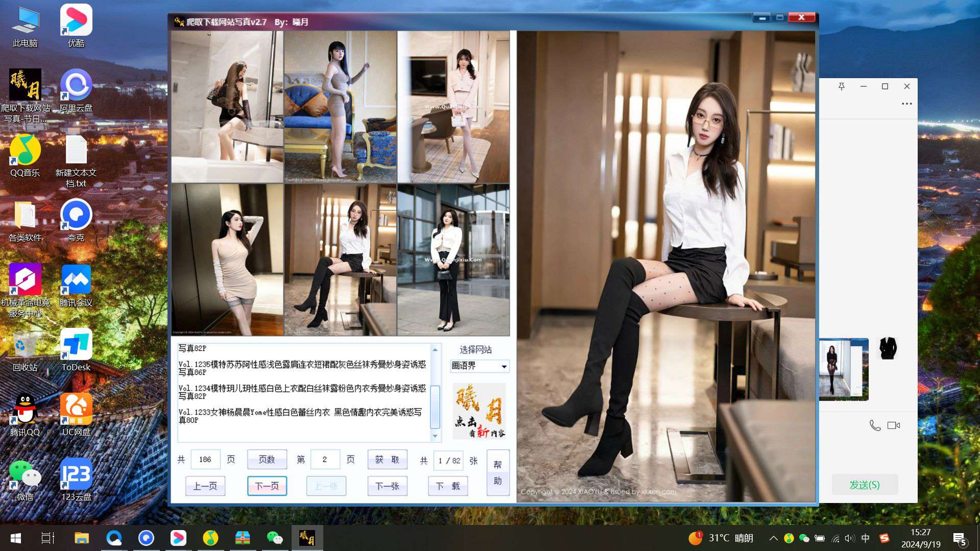This screenshot has height=551, width=980.
Task: Click current page field showing 2
Action: point(325,460)
